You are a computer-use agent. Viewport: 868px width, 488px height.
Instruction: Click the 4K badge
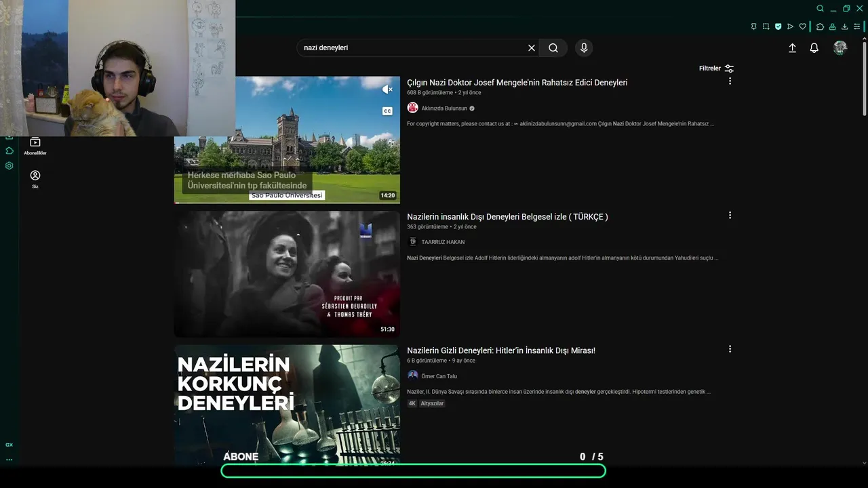[x=412, y=403]
